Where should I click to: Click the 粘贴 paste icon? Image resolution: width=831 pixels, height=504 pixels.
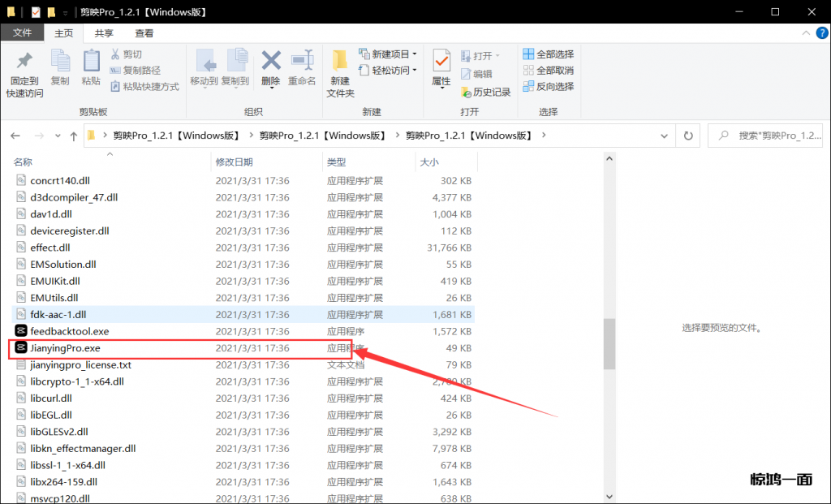(x=91, y=62)
